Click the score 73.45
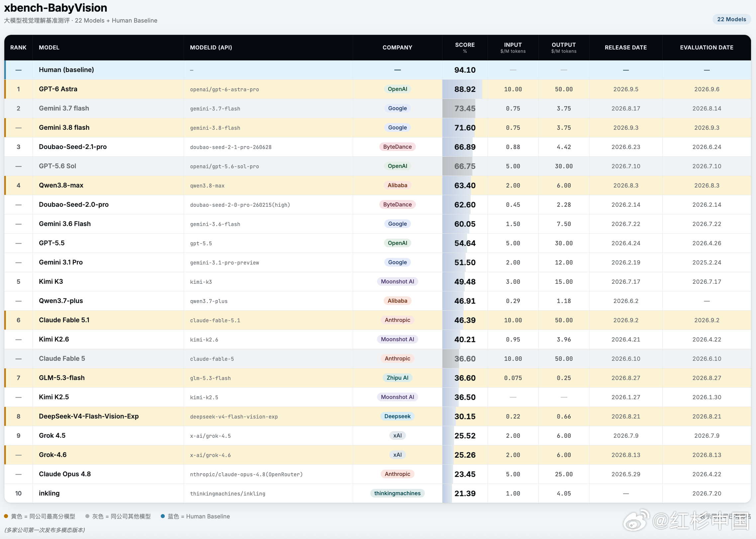This screenshot has width=756, height=539. coord(465,109)
